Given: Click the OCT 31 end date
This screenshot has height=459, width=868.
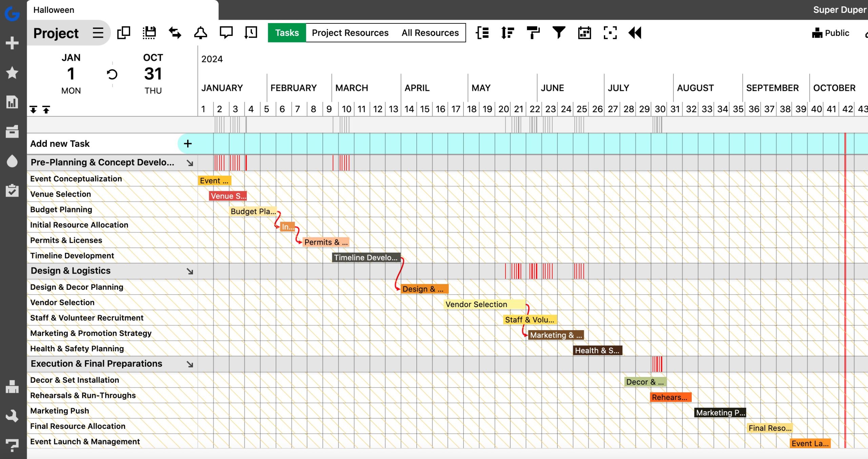Looking at the screenshot, I should (x=153, y=74).
